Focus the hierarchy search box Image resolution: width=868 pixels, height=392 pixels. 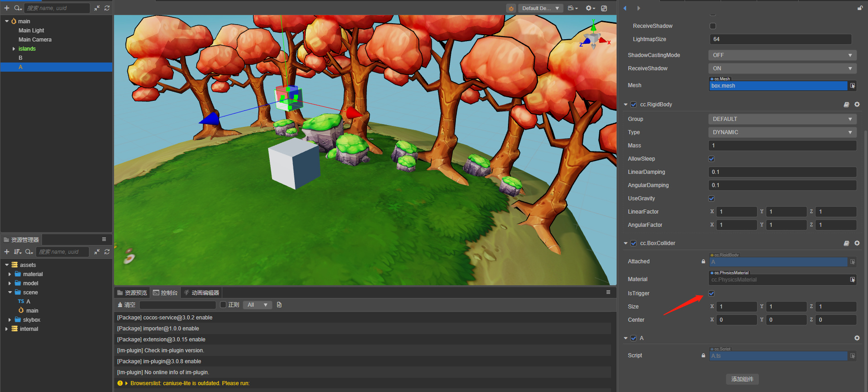pos(57,8)
